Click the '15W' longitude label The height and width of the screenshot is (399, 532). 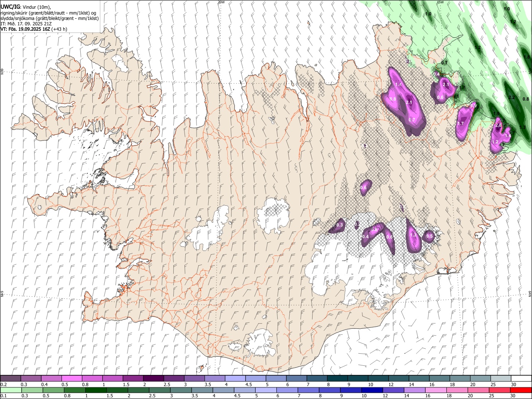click(x=440, y=2)
